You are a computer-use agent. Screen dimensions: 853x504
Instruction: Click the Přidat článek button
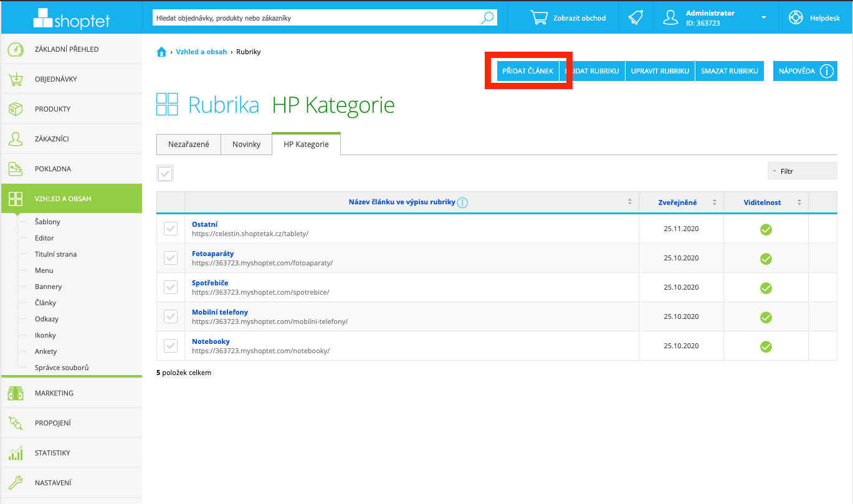pyautogui.click(x=528, y=71)
